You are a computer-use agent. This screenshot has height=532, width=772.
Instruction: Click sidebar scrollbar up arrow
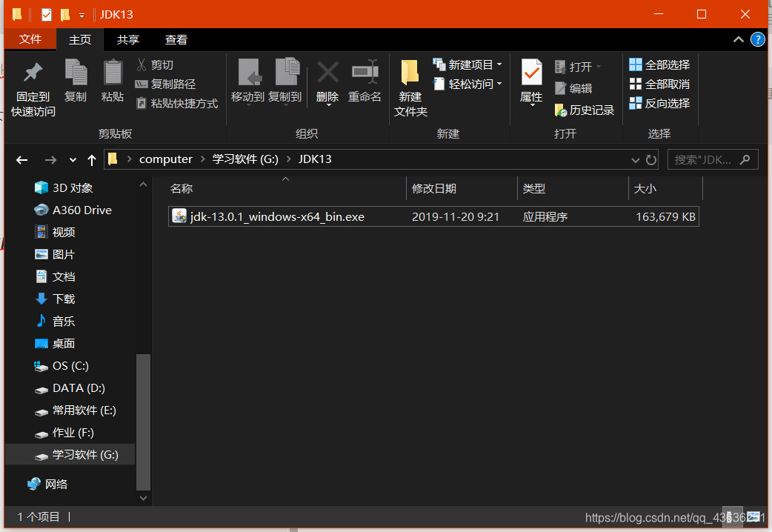[x=143, y=184]
